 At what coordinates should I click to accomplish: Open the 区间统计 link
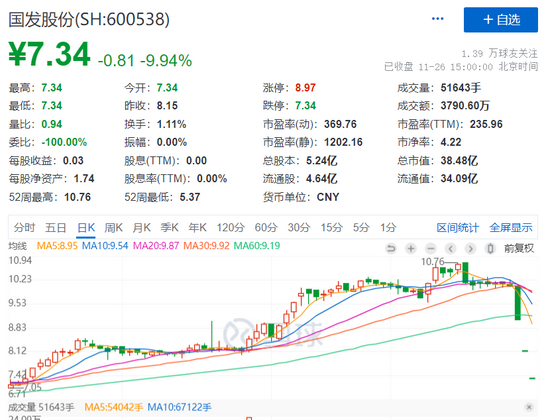point(458,228)
